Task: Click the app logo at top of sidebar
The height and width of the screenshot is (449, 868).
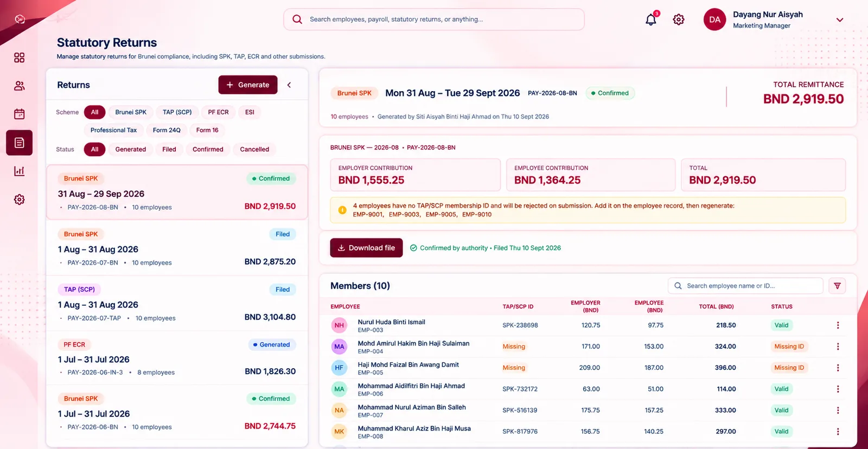Action: tap(20, 19)
